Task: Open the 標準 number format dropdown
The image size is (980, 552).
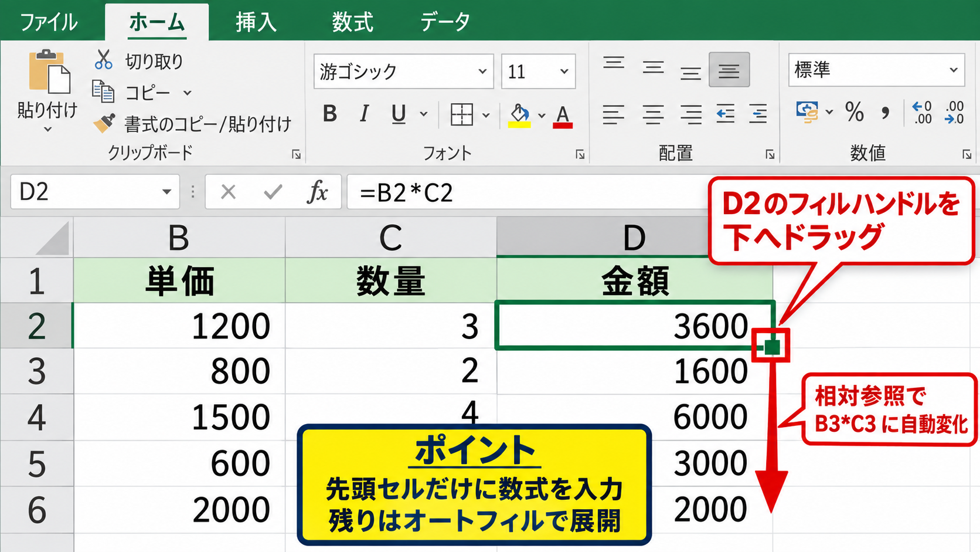Action: pos(953,70)
